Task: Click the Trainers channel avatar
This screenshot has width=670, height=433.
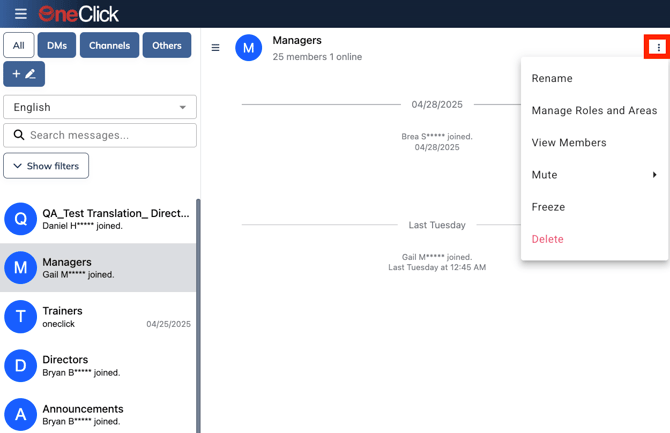Action: coord(21,316)
